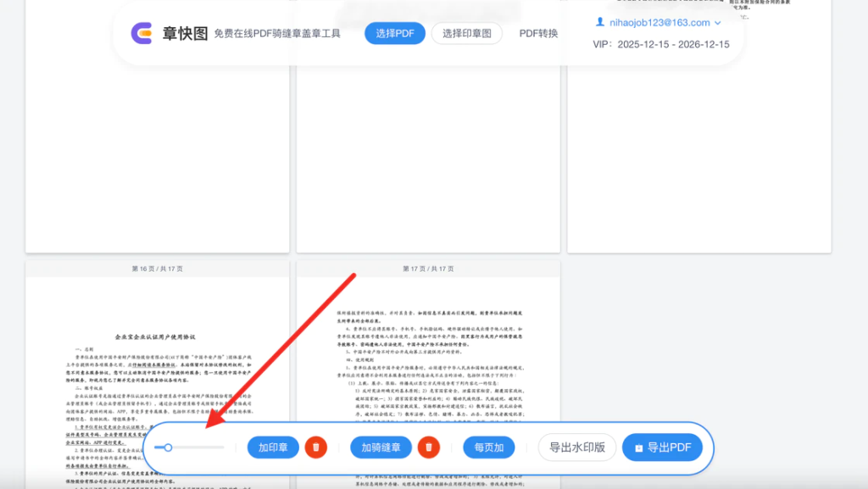Add a stamp with 加印章

[273, 447]
